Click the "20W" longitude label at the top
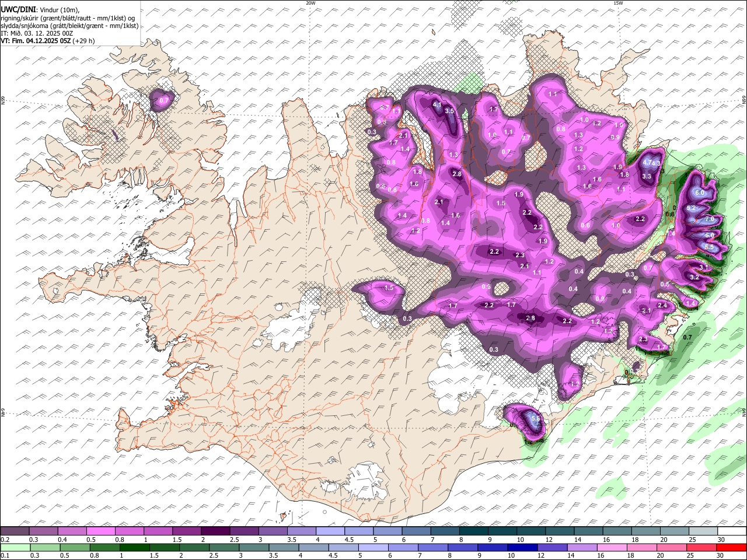The height and width of the screenshot is (560, 747). [310, 3]
